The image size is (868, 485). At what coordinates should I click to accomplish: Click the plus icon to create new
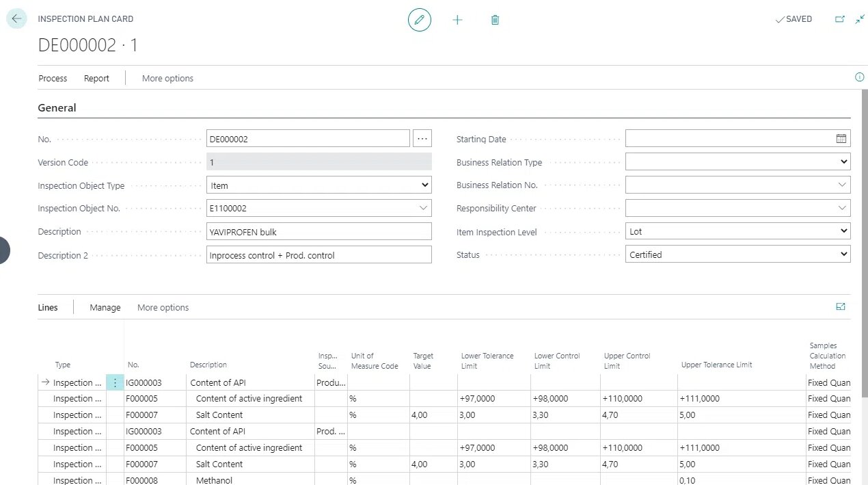[x=457, y=20]
